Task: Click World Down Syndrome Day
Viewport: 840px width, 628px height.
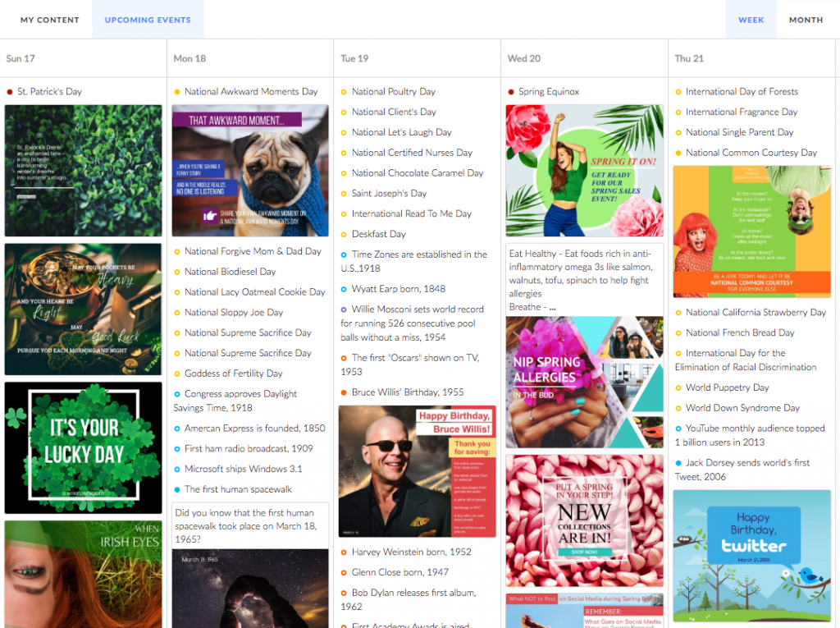Action: click(x=742, y=407)
